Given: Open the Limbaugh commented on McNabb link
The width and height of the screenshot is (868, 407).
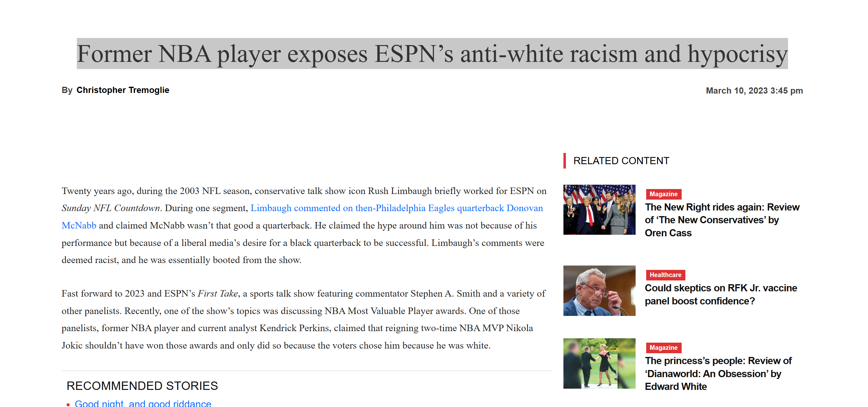Looking at the screenshot, I should tap(396, 208).
